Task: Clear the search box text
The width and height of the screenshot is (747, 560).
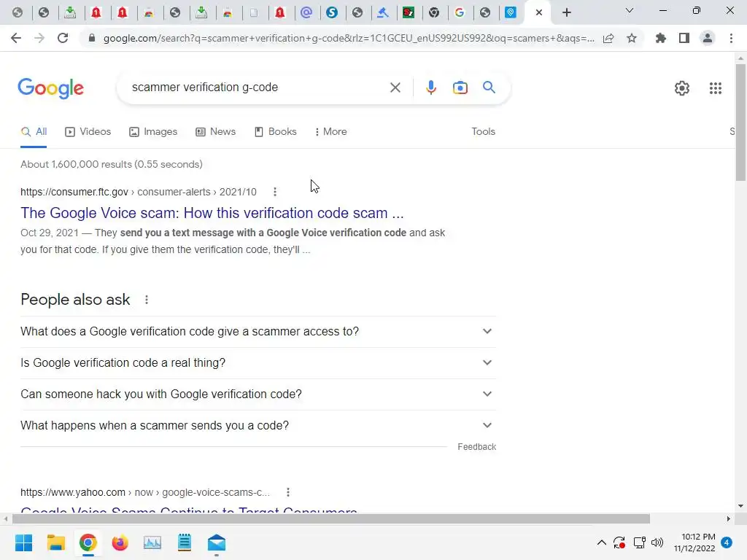Action: coord(395,87)
